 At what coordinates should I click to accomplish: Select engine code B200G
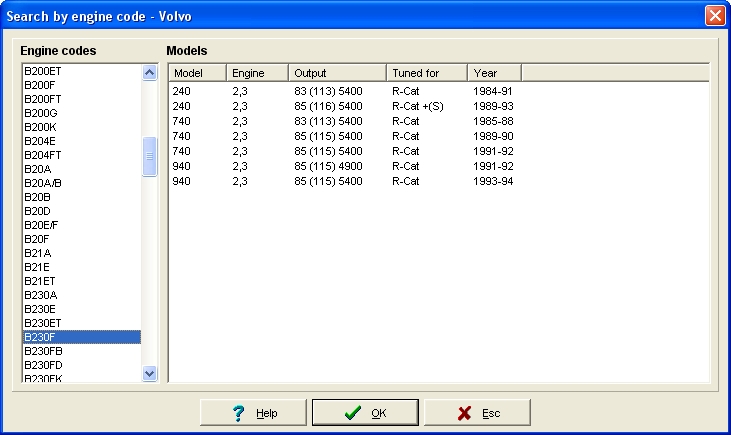(x=82, y=113)
